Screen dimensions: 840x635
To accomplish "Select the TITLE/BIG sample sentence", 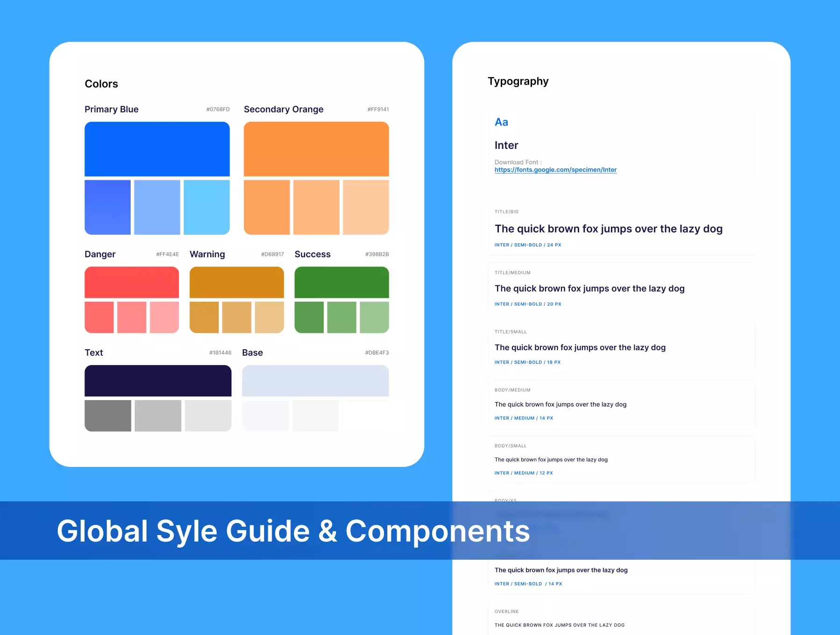I will pos(609,229).
